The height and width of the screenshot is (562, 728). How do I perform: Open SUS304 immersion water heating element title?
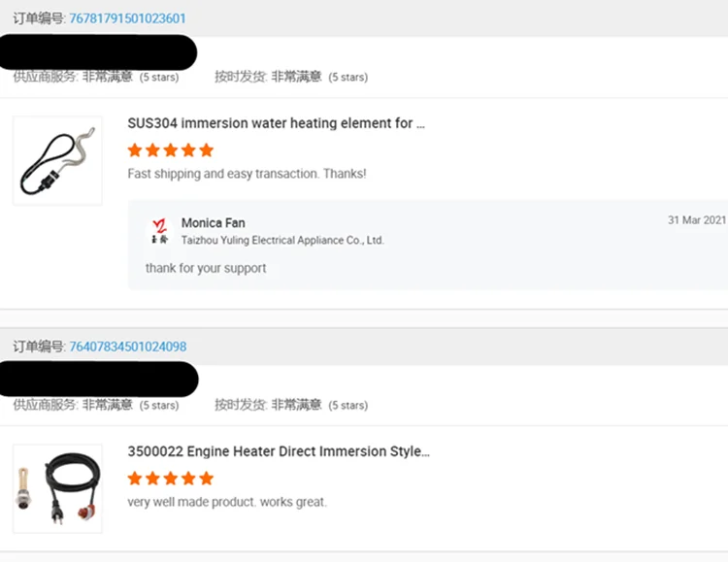click(277, 123)
